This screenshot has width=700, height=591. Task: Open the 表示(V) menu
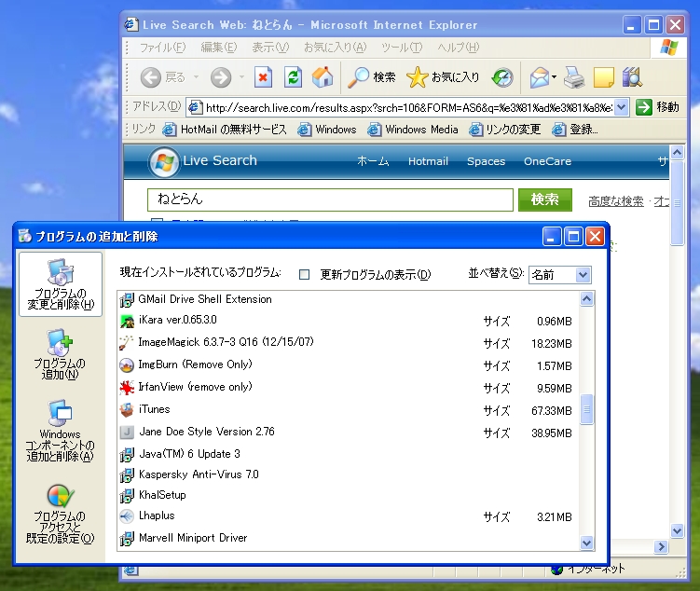tap(270, 48)
